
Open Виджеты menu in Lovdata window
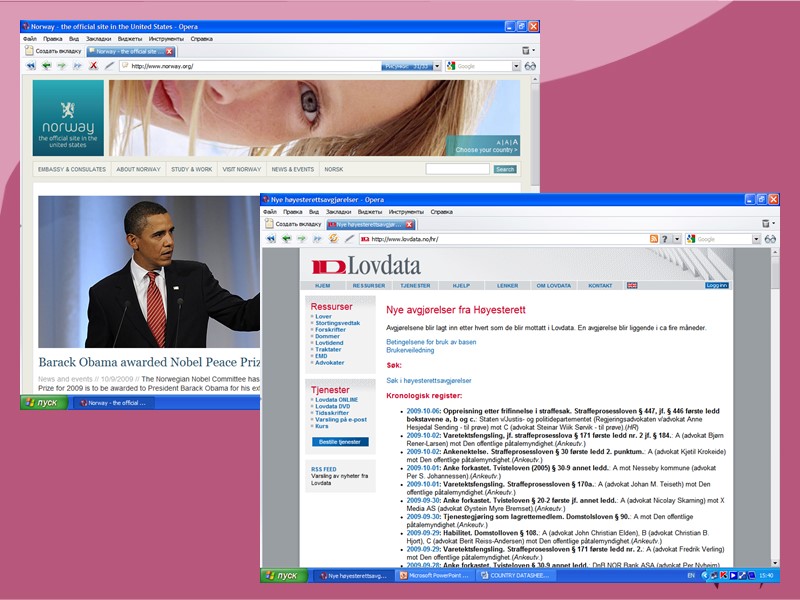(x=370, y=212)
